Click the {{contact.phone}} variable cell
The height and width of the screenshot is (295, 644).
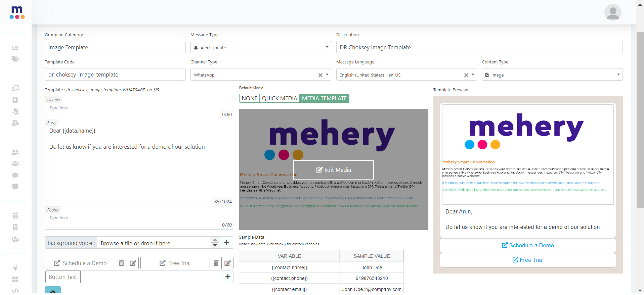point(289,278)
